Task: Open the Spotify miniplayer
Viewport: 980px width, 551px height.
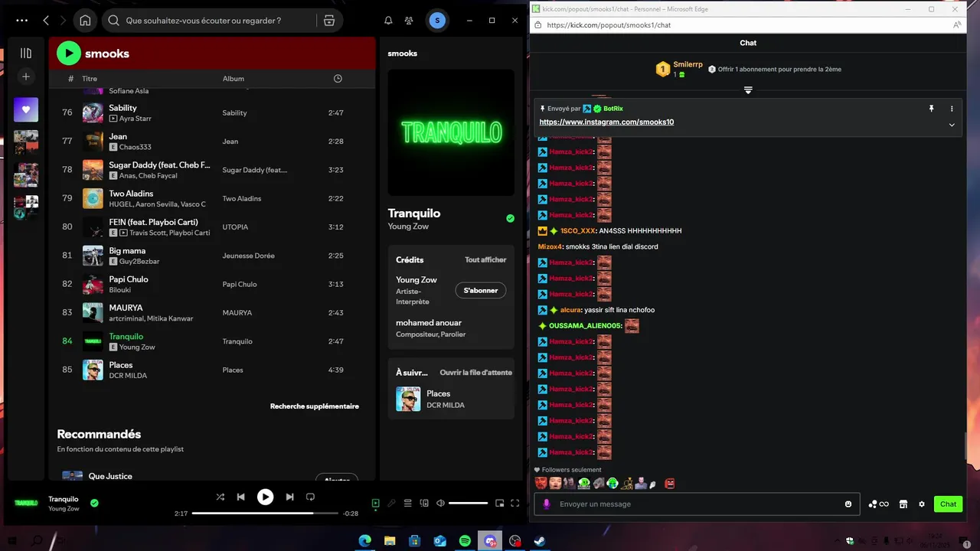Action: (500, 503)
